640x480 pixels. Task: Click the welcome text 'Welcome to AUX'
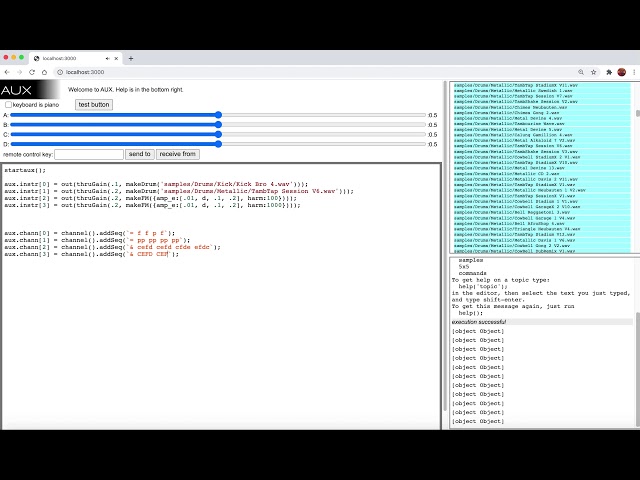91,90
